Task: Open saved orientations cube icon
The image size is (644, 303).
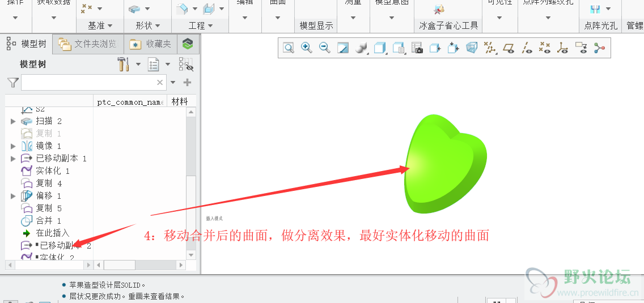Action: 380,48
